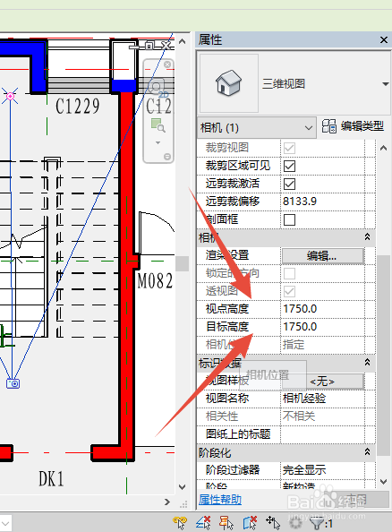Select the C1229 window tag
Viewport: 392px width, 532px height.
78,107
